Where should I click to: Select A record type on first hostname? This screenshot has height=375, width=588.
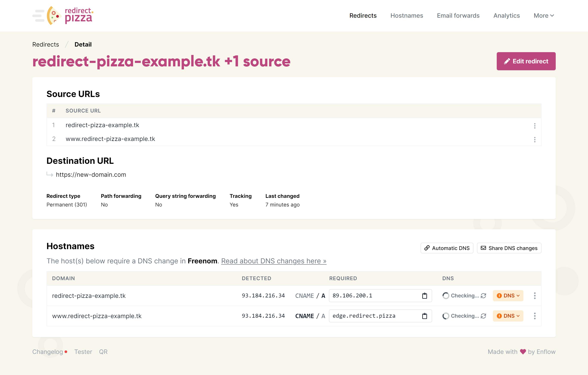tap(323, 296)
